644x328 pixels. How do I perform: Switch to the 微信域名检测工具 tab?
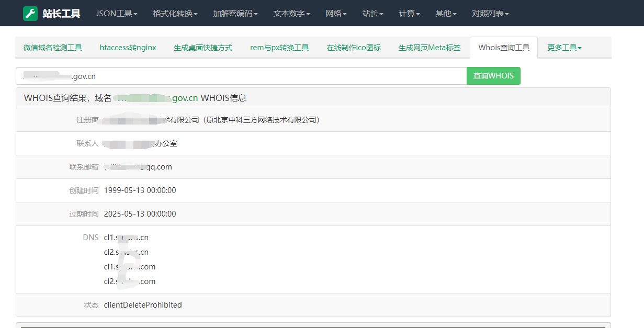53,48
